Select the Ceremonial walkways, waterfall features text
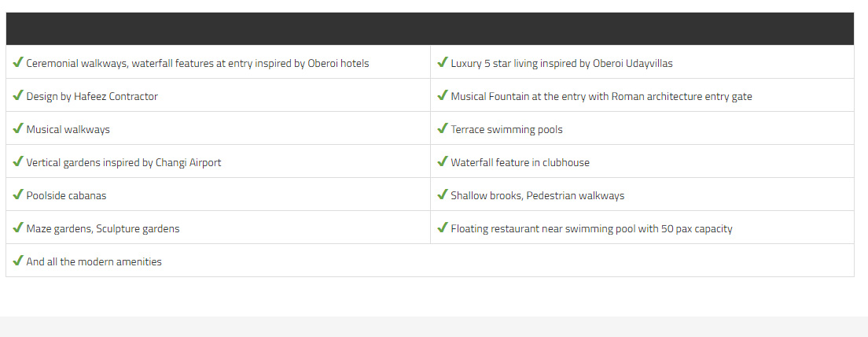The width and height of the screenshot is (868, 337). point(197,63)
